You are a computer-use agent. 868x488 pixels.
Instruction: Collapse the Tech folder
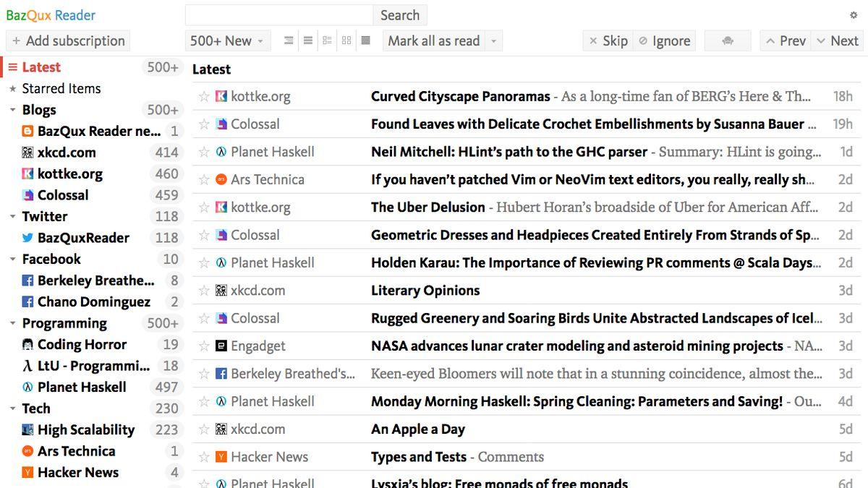click(x=12, y=408)
